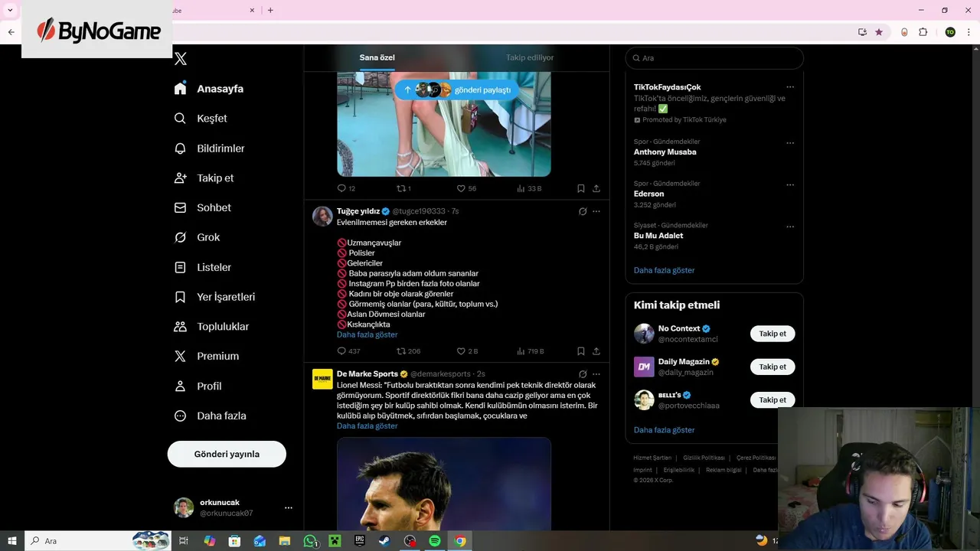This screenshot has height=551, width=980.
Task: Open Sohbet messages
Action: point(202,208)
